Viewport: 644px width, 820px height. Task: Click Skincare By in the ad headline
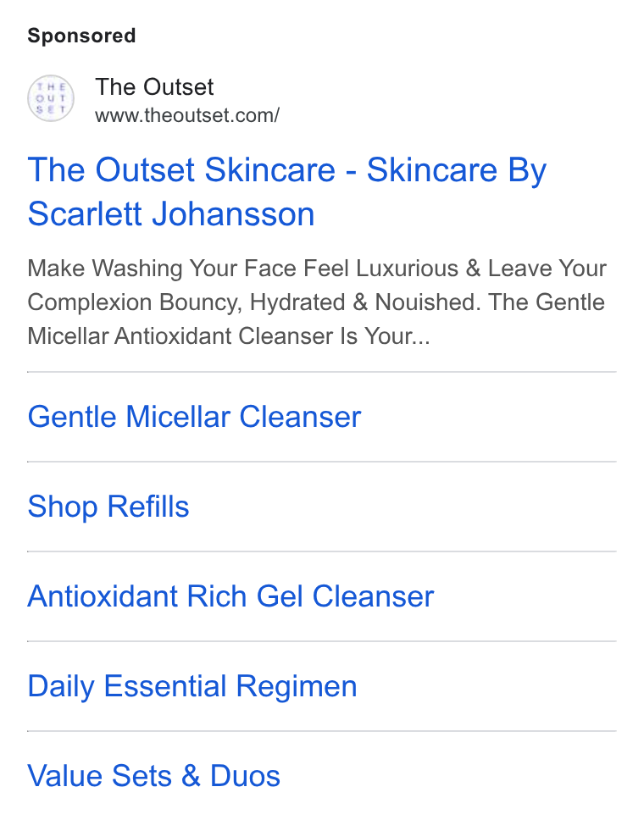pos(456,171)
